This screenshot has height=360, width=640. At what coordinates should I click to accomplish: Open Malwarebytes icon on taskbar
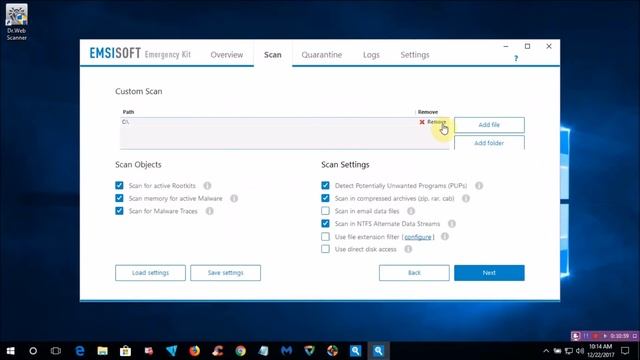[287, 351]
